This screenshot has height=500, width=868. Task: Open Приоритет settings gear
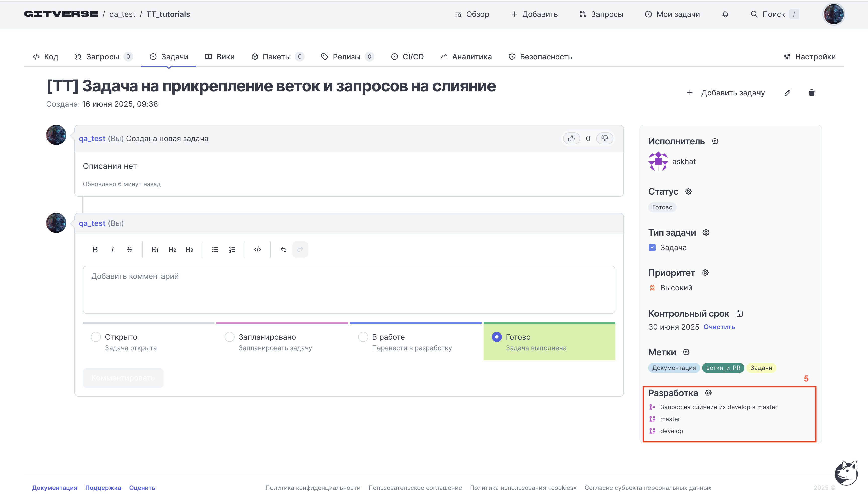705,273
